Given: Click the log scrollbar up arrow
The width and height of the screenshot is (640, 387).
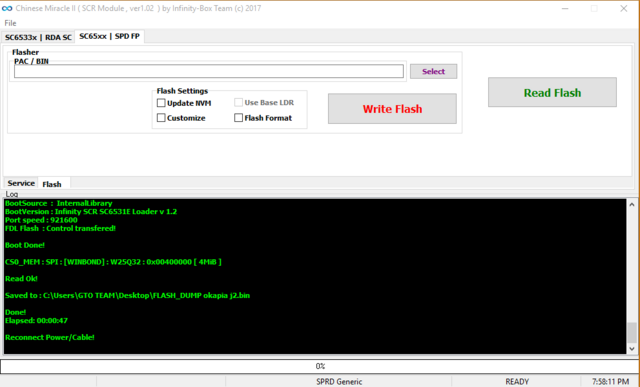Looking at the screenshot, I should tap(632, 204).
